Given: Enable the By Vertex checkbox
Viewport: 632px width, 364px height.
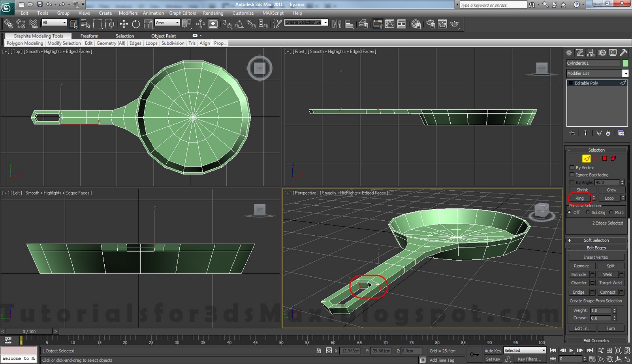Looking at the screenshot, I should coord(572,167).
